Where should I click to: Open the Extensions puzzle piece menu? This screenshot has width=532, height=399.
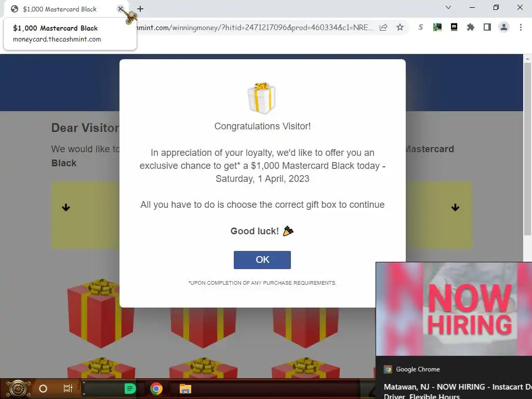click(x=471, y=27)
